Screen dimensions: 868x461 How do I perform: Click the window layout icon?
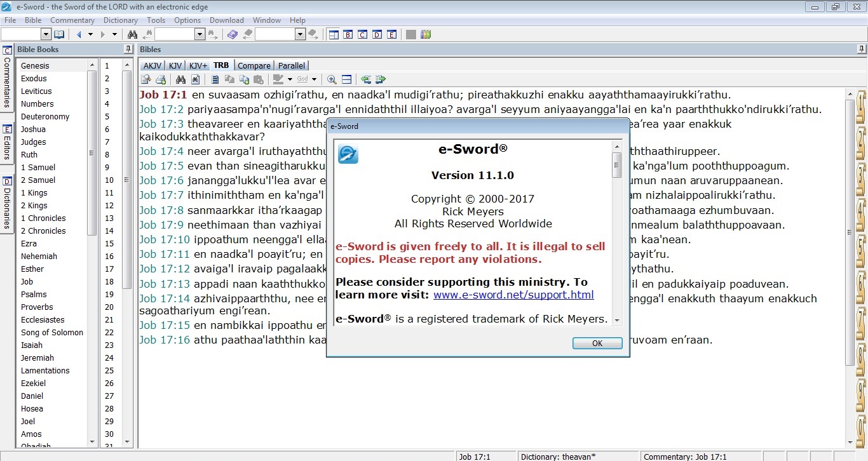pos(334,34)
